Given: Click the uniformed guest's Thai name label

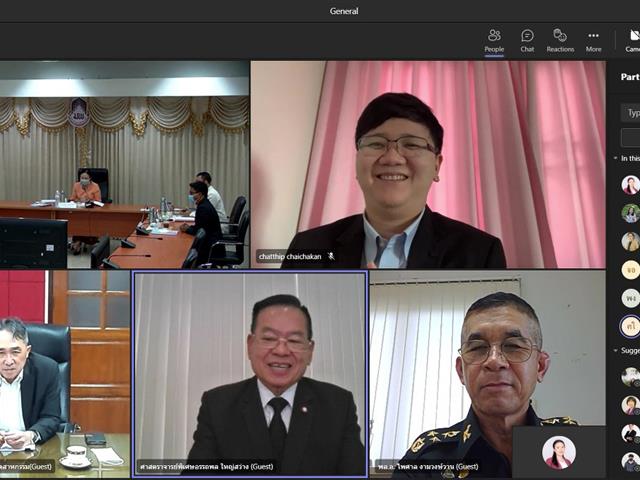Looking at the screenshot, I should pyautogui.click(x=428, y=466).
